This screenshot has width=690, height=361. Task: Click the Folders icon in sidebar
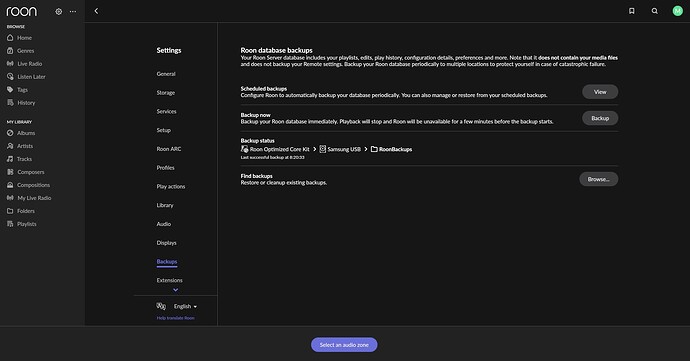tap(10, 211)
